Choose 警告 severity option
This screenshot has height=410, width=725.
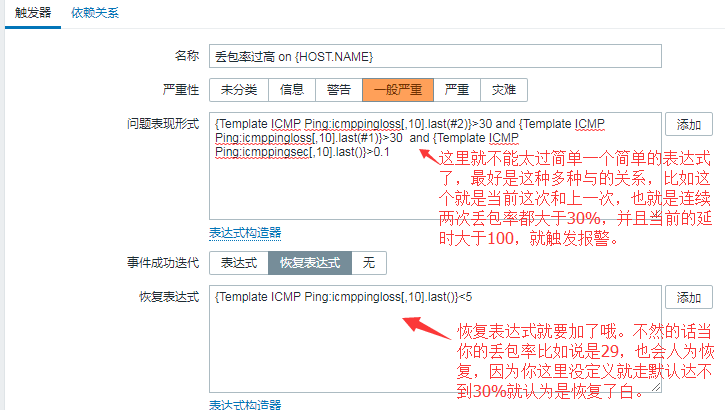pos(339,90)
